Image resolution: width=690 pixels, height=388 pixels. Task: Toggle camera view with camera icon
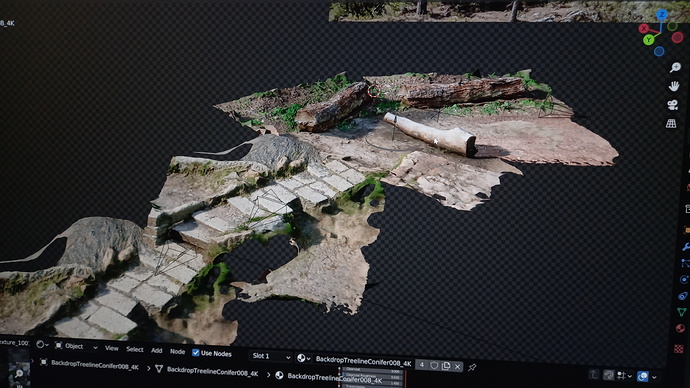(672, 105)
